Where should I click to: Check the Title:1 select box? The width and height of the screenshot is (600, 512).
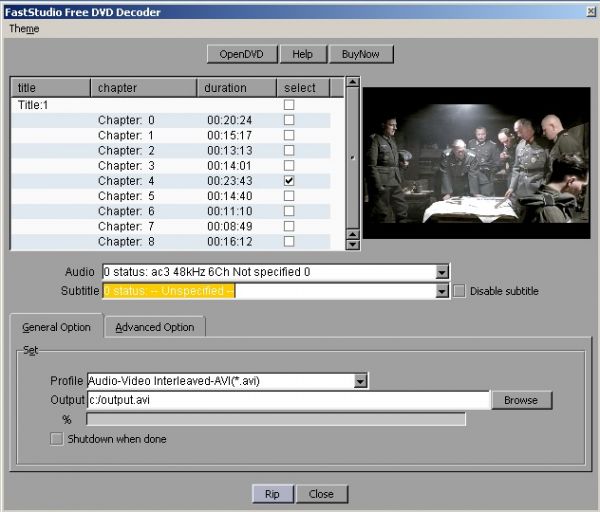(x=289, y=105)
